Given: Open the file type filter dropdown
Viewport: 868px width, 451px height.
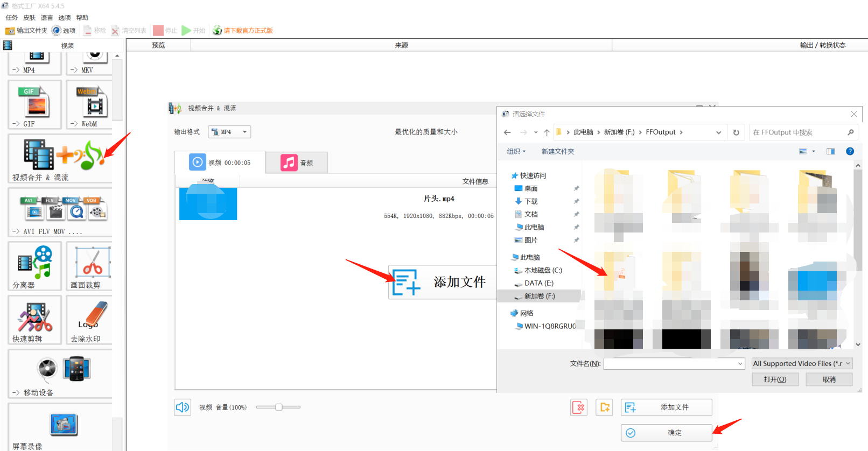Looking at the screenshot, I should coord(802,364).
